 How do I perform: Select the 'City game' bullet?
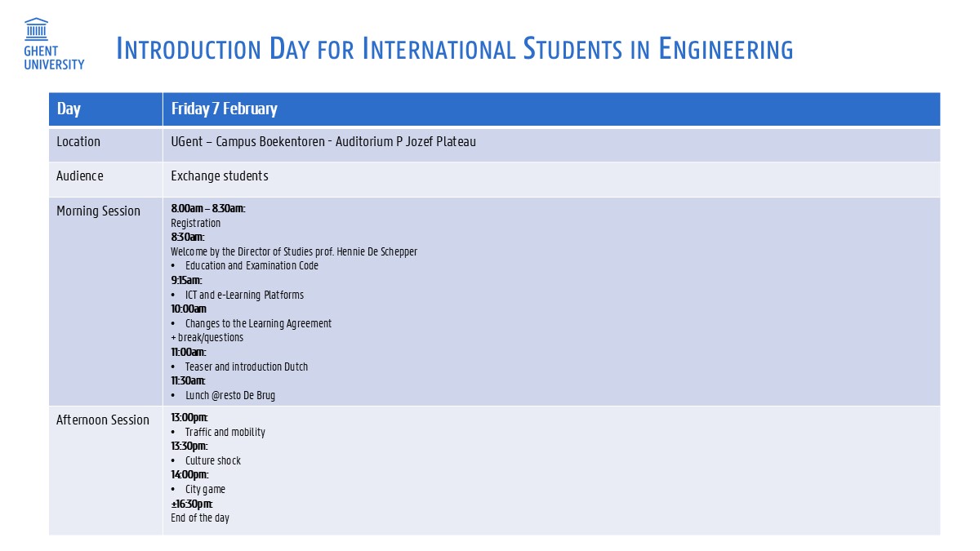[205, 489]
